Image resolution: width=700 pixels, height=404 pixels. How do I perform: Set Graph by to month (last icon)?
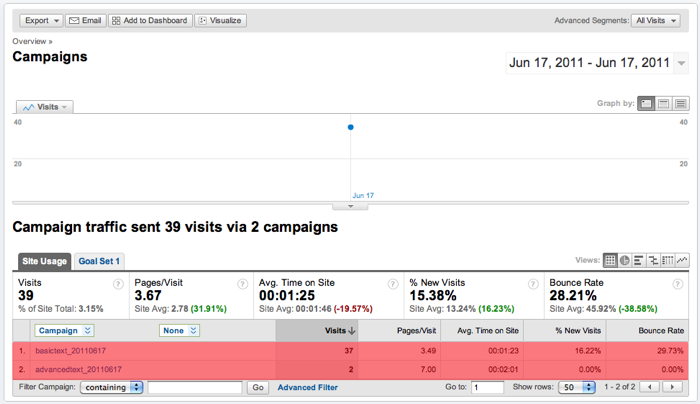(x=681, y=103)
